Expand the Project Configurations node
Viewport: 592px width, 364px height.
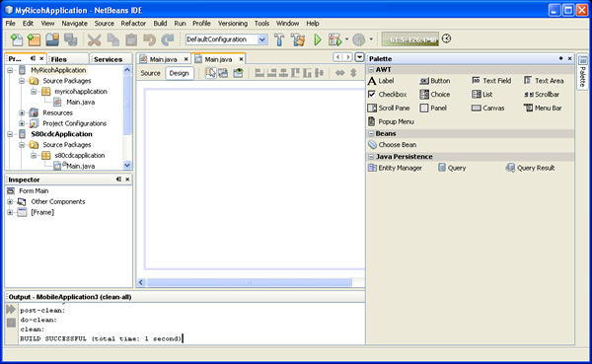coord(22,123)
